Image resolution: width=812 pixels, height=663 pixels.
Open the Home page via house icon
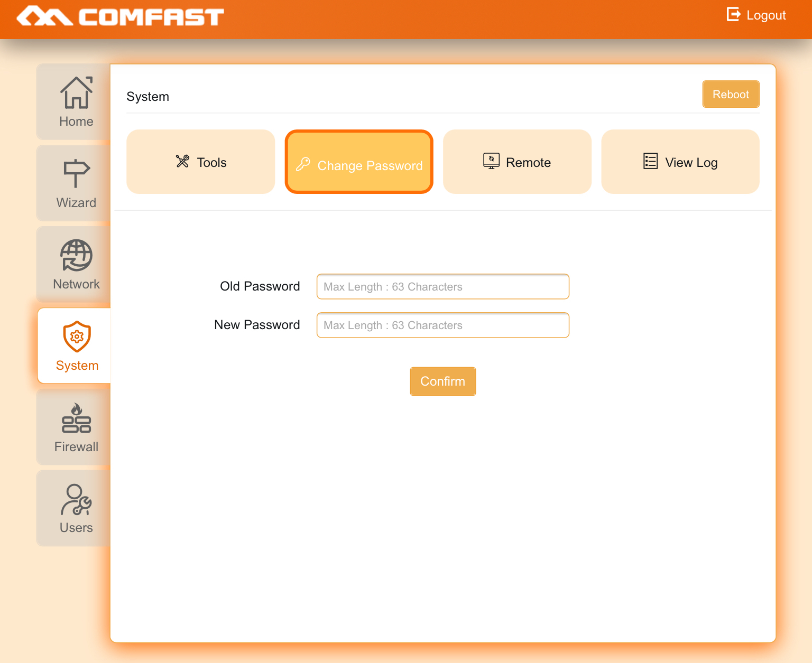point(77,92)
